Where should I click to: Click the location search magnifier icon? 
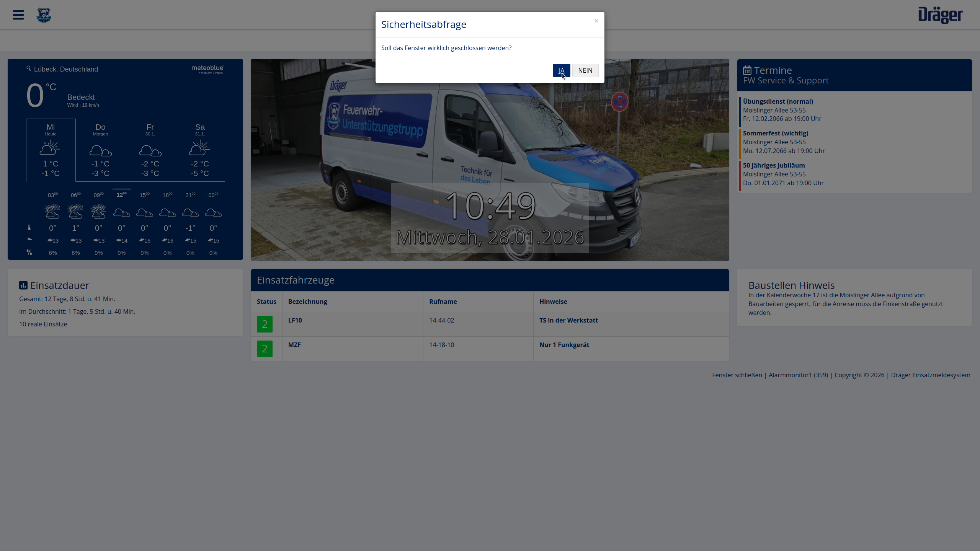click(x=29, y=68)
